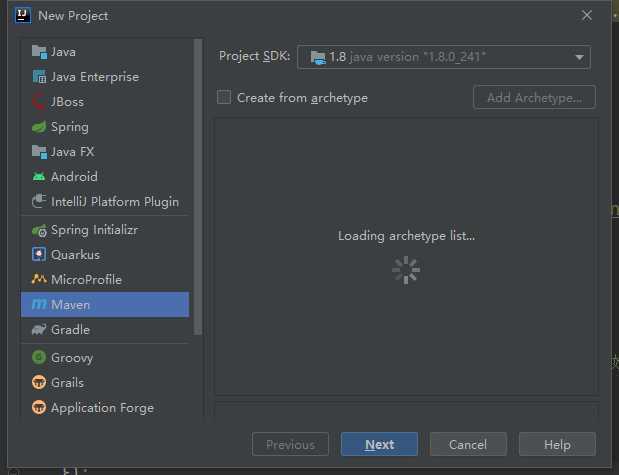Open Help for New Project

[x=557, y=444]
